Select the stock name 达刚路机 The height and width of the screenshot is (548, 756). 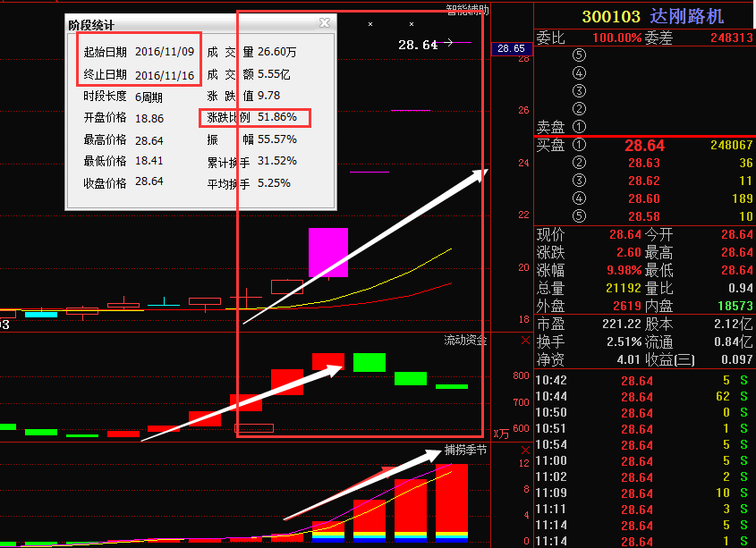point(687,16)
